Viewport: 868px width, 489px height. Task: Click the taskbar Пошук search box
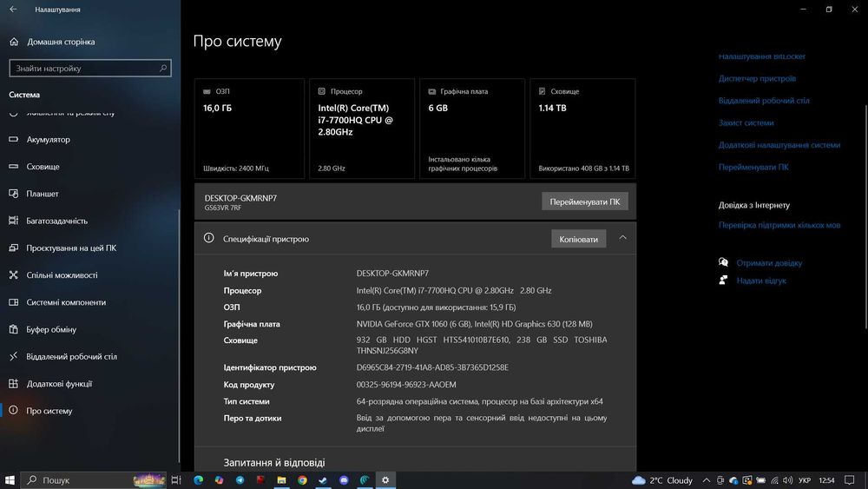[94, 480]
